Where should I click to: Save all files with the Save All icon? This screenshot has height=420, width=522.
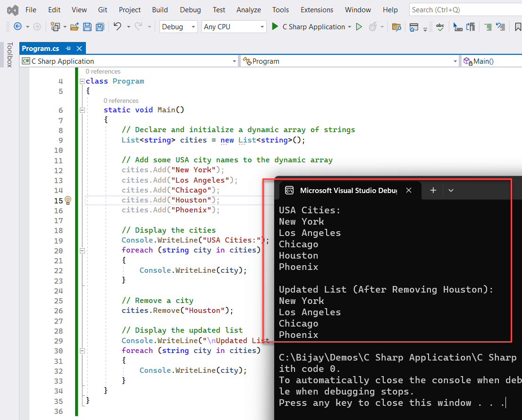click(100, 27)
